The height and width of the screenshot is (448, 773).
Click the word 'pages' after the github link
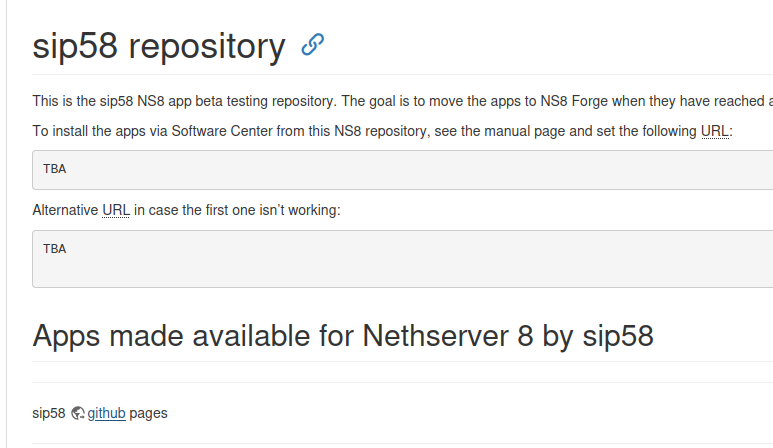[x=149, y=413]
